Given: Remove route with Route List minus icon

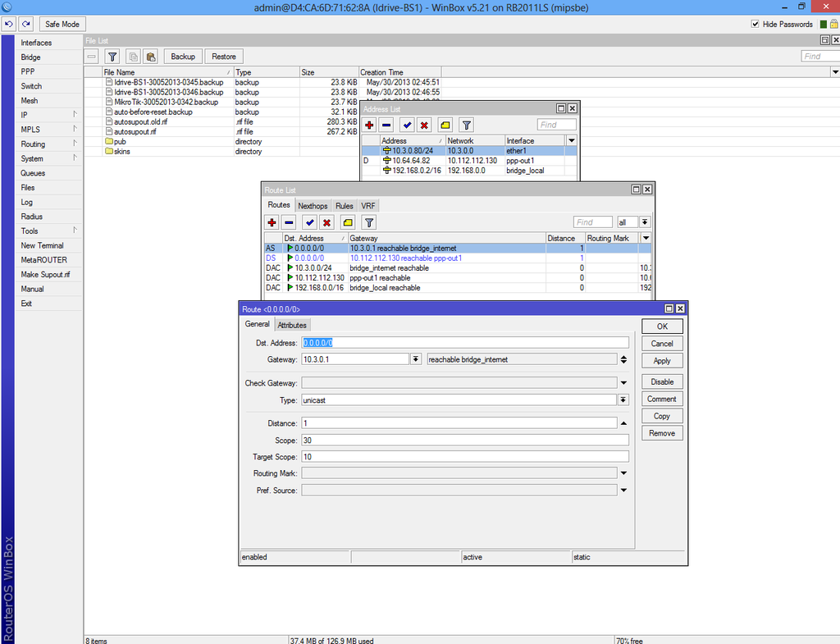Looking at the screenshot, I should tap(289, 222).
